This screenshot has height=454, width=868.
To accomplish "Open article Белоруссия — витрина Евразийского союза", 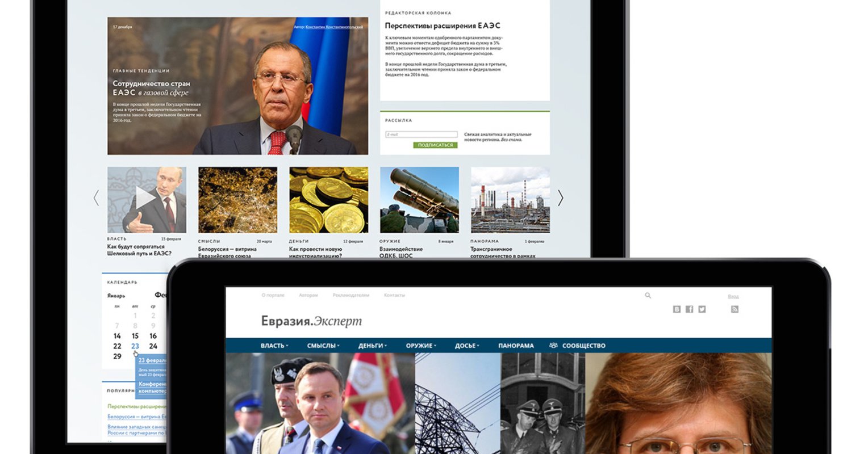I will (x=227, y=253).
